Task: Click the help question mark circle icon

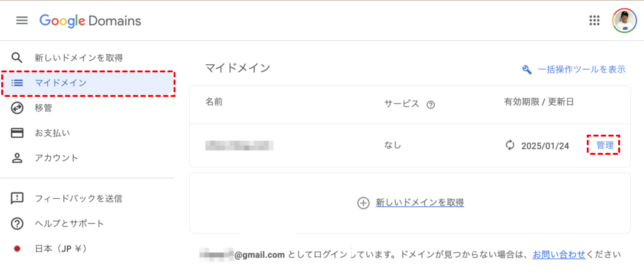Action: click(x=18, y=223)
